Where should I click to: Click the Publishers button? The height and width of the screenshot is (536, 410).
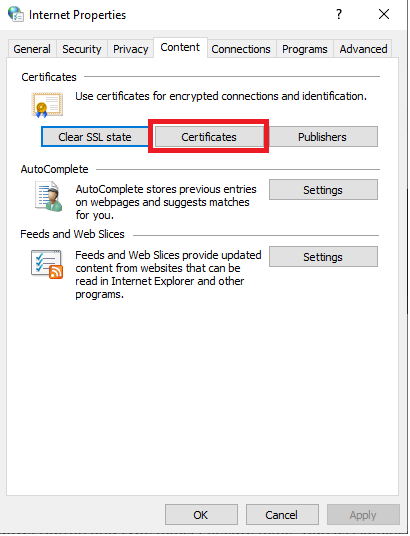(x=323, y=137)
